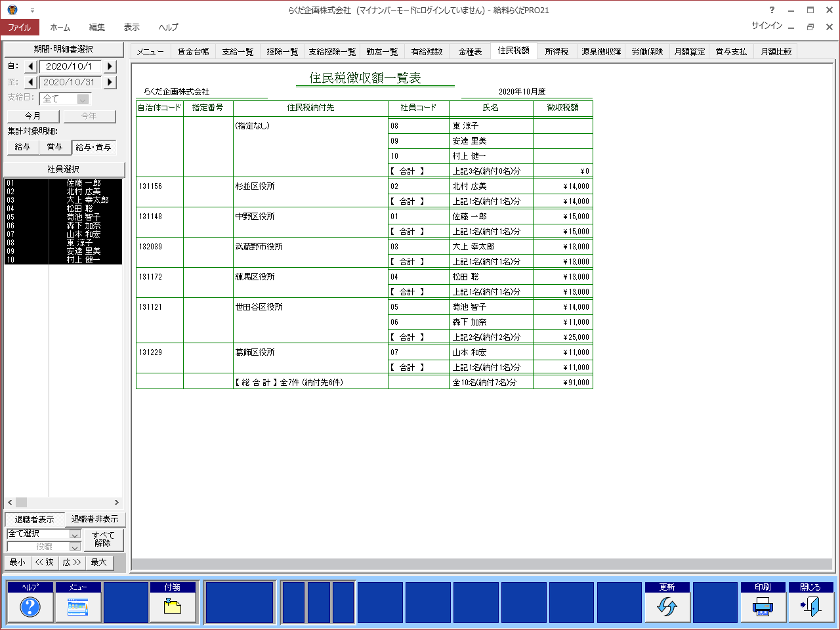Switch to 支給控除一覧 tab
This screenshot has width=840, height=630.
click(333, 51)
